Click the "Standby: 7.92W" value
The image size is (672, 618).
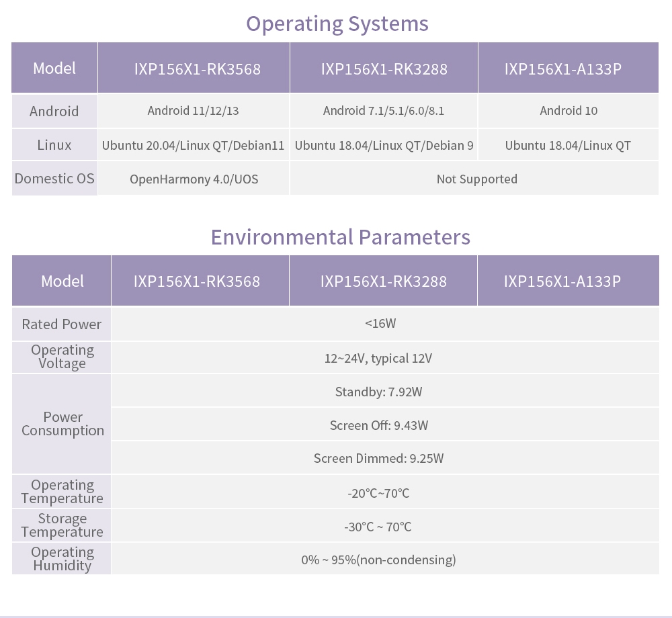point(378,392)
